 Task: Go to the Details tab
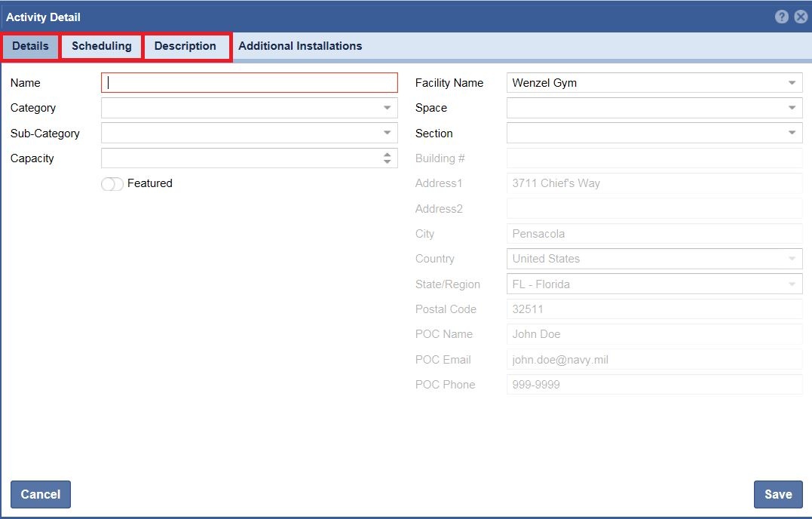coord(30,46)
